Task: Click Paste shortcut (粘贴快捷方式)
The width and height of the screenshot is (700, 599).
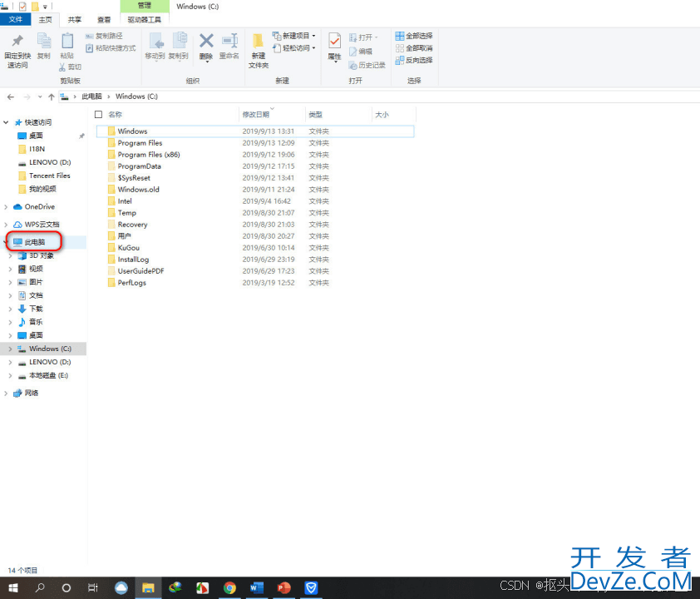Action: [111, 47]
